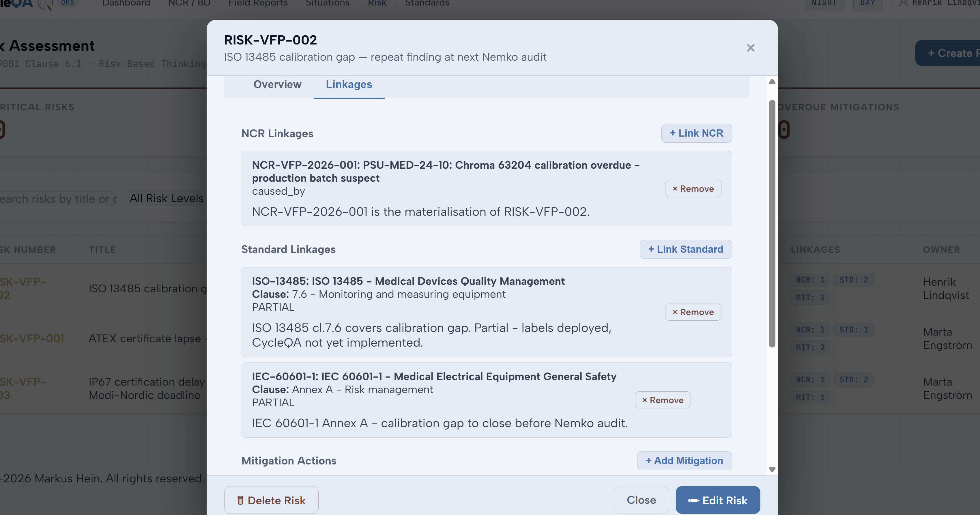980x515 pixels.
Task: Click the Edit Risk button
Action: (717, 500)
